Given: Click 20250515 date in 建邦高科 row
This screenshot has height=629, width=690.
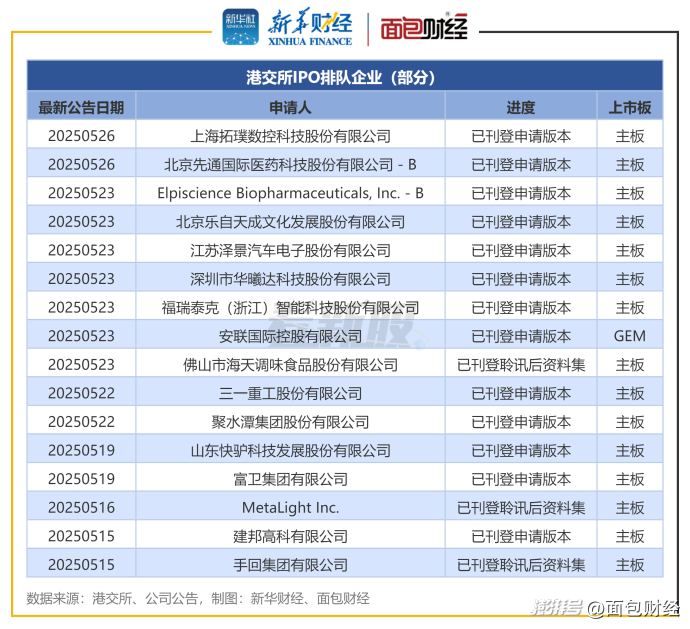Looking at the screenshot, I should pos(81,537).
